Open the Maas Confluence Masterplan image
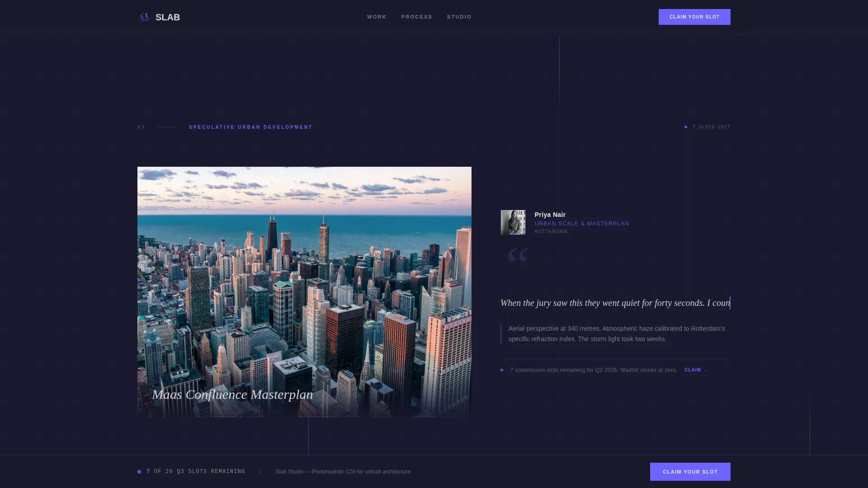The image size is (868, 488). click(304, 292)
